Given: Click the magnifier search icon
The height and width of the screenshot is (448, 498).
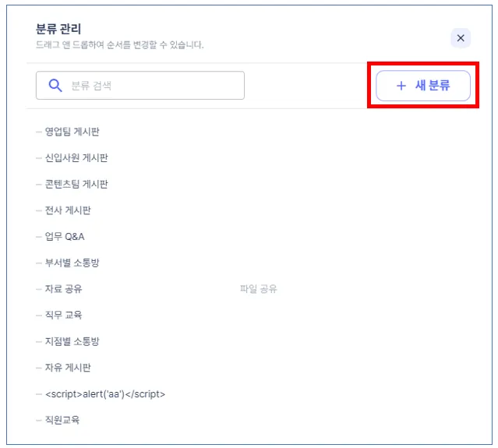Looking at the screenshot, I should pos(55,86).
